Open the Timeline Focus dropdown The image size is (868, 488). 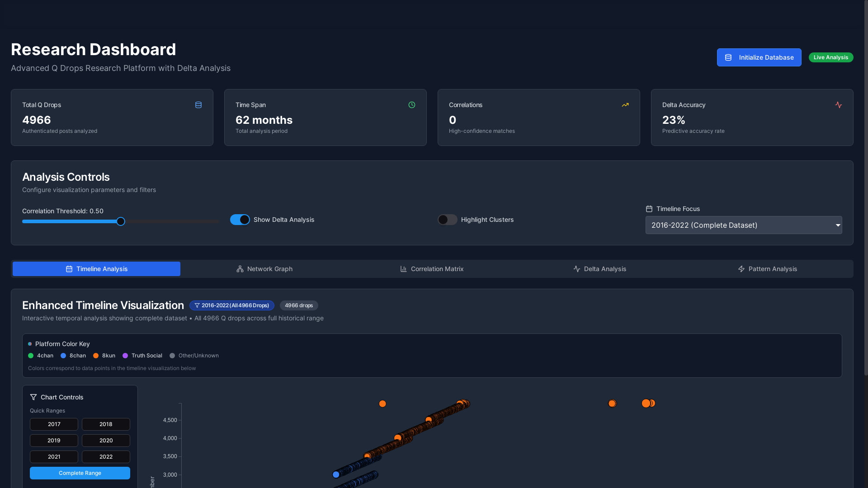coord(744,225)
